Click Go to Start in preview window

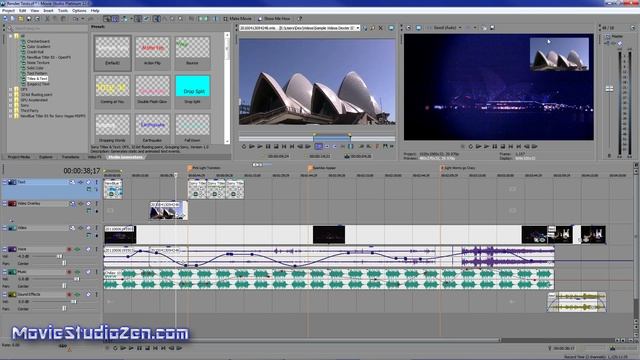point(511,146)
